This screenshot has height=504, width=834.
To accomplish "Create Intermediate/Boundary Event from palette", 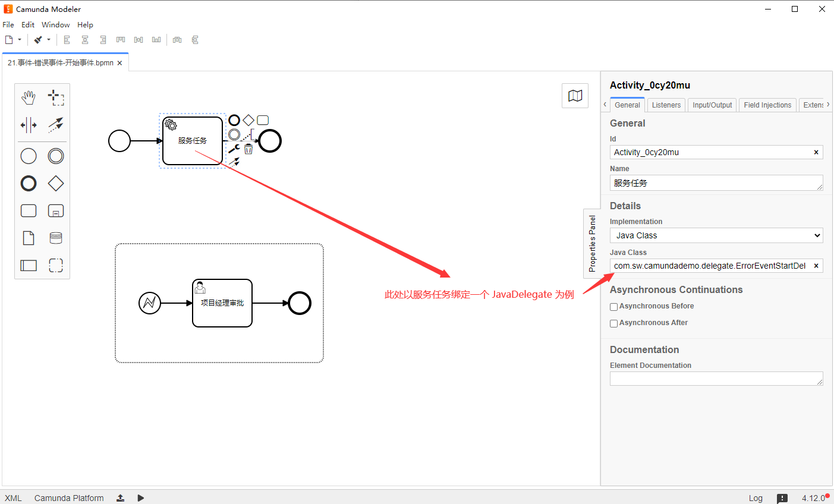I will point(56,156).
